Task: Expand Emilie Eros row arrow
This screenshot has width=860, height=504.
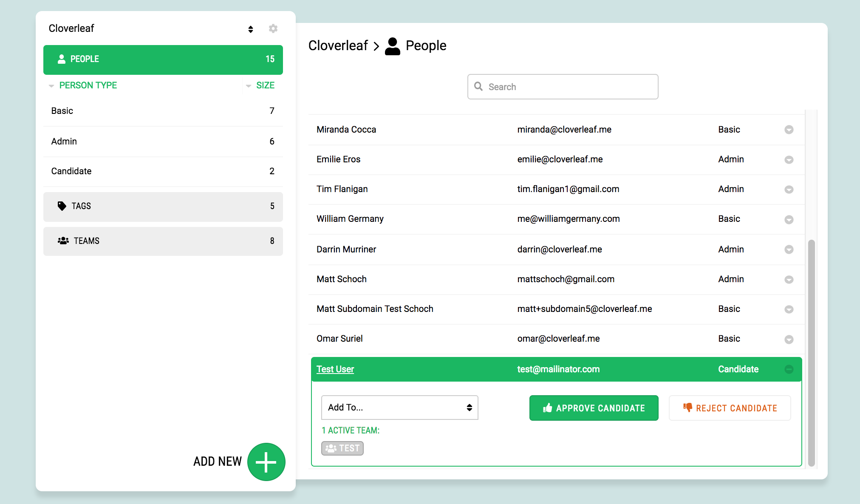Action: point(789,160)
